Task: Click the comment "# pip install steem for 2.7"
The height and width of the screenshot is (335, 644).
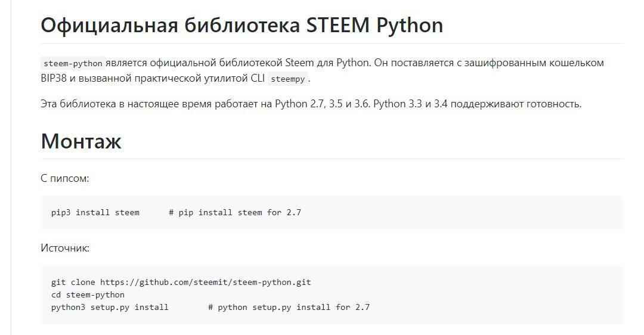Action: coord(235,213)
